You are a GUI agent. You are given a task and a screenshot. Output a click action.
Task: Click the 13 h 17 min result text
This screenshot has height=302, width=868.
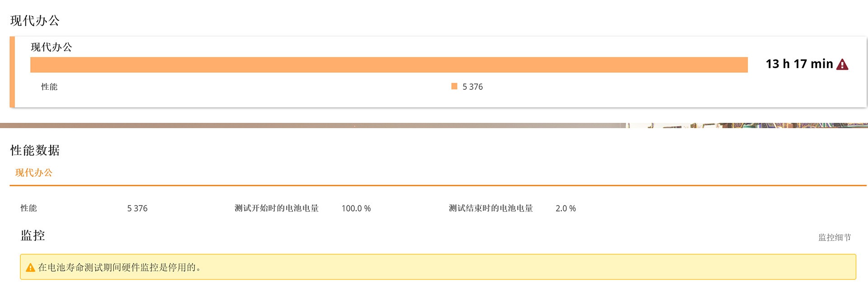799,64
